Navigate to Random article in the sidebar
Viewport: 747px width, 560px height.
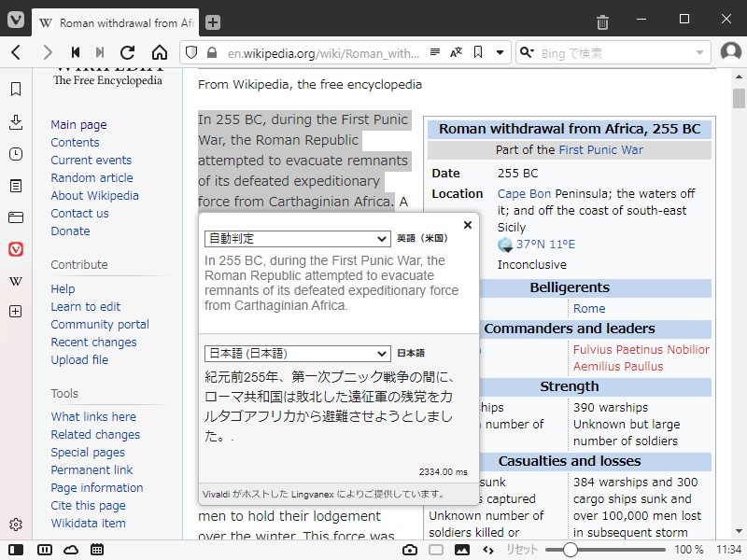[x=90, y=177]
